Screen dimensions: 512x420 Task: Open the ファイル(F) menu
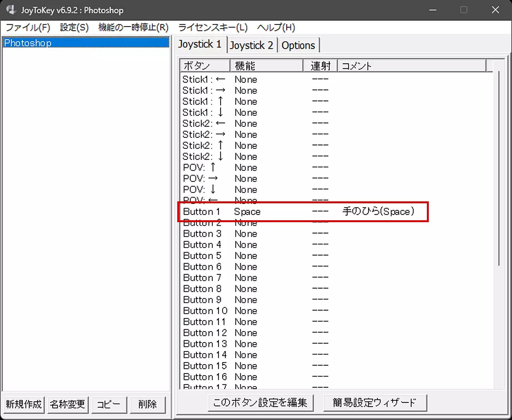pos(28,28)
